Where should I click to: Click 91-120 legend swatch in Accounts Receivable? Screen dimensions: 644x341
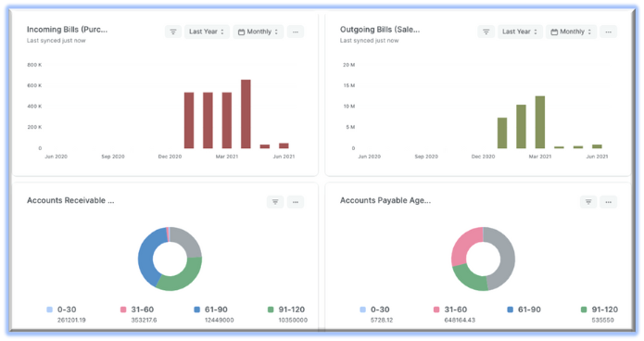pyautogui.click(x=271, y=309)
